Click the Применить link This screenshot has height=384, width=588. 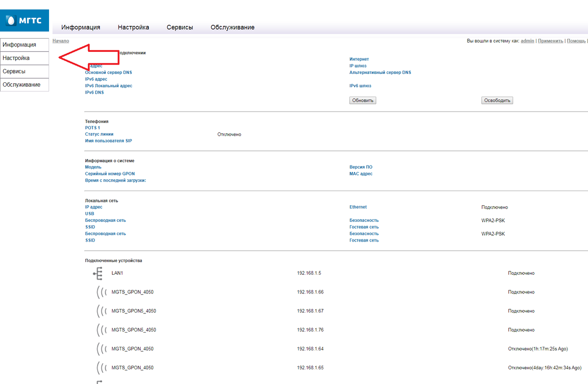click(550, 41)
